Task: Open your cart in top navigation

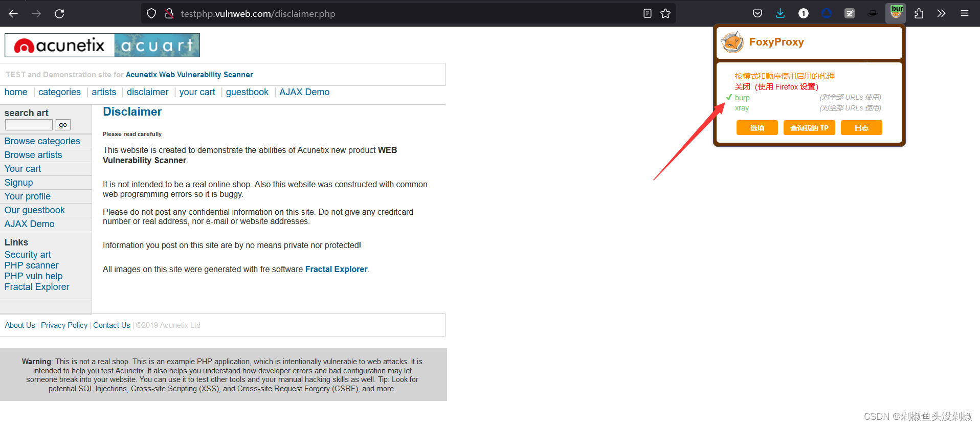Action: coord(197,92)
